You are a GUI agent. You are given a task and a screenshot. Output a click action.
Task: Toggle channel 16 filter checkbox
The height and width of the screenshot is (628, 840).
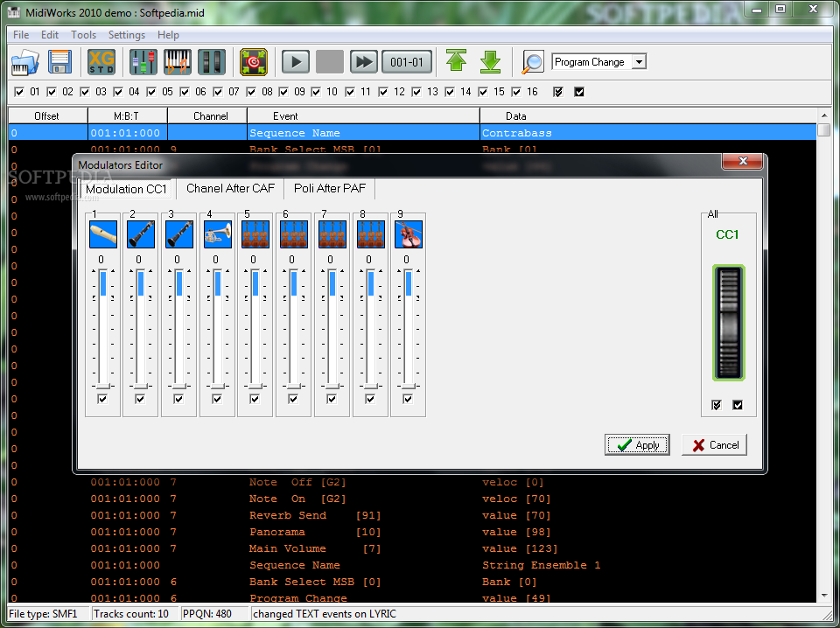point(516,92)
